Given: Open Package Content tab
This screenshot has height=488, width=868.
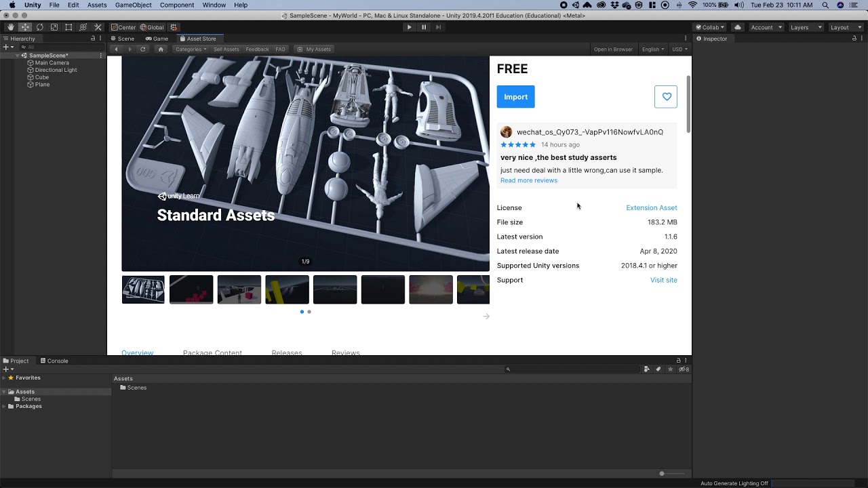Looking at the screenshot, I should pyautogui.click(x=212, y=352).
